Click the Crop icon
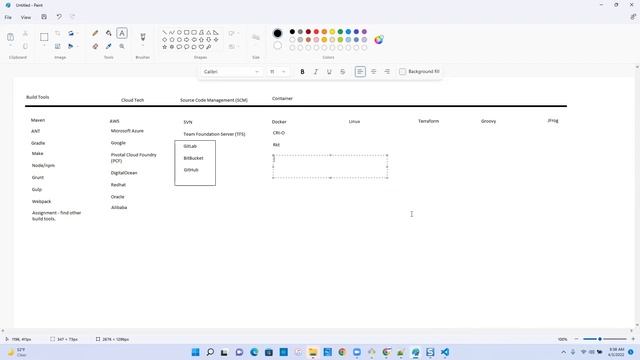640x360 pixels. 58,33
